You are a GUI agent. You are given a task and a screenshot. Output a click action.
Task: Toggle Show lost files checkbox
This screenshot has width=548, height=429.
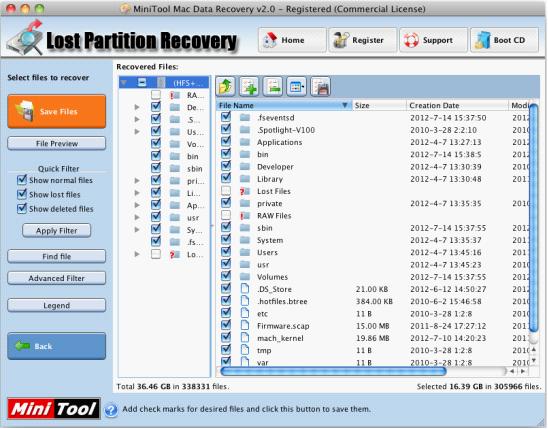tap(22, 194)
